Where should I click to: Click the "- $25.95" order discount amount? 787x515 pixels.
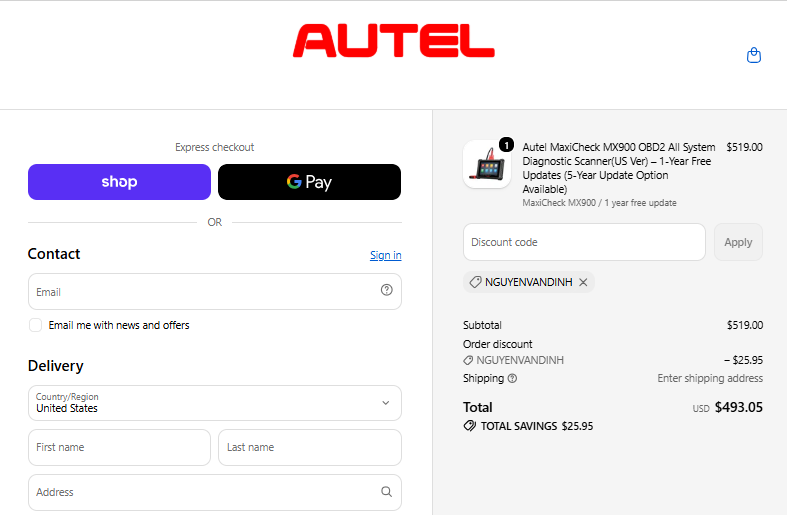[x=743, y=360]
